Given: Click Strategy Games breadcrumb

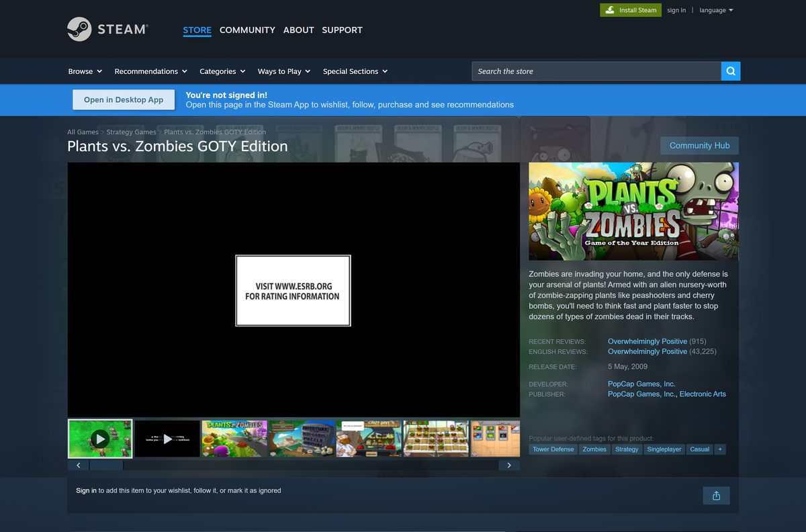Looking at the screenshot, I should pos(131,132).
